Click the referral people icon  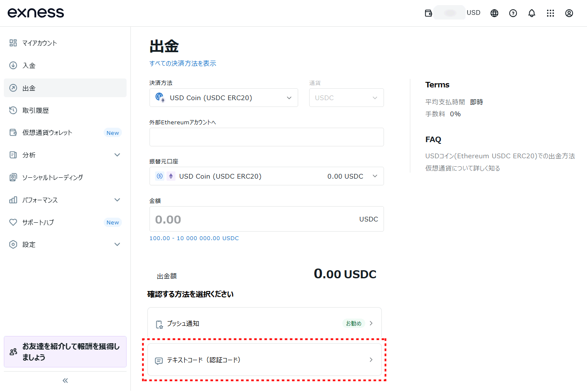[x=14, y=352]
